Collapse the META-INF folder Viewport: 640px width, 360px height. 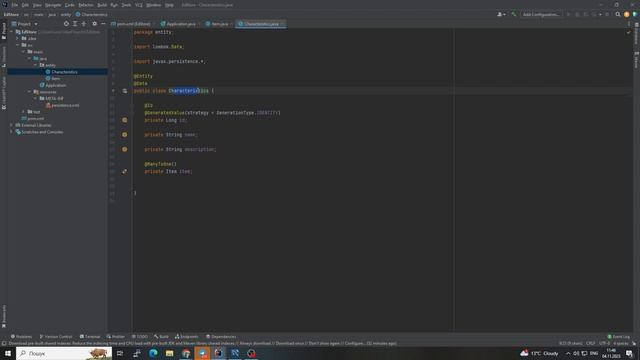[x=35, y=98]
